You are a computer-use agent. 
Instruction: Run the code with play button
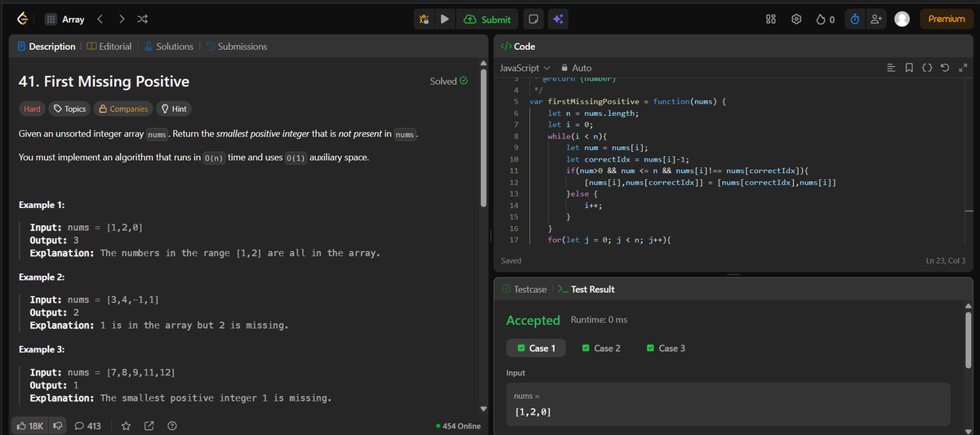pyautogui.click(x=444, y=19)
